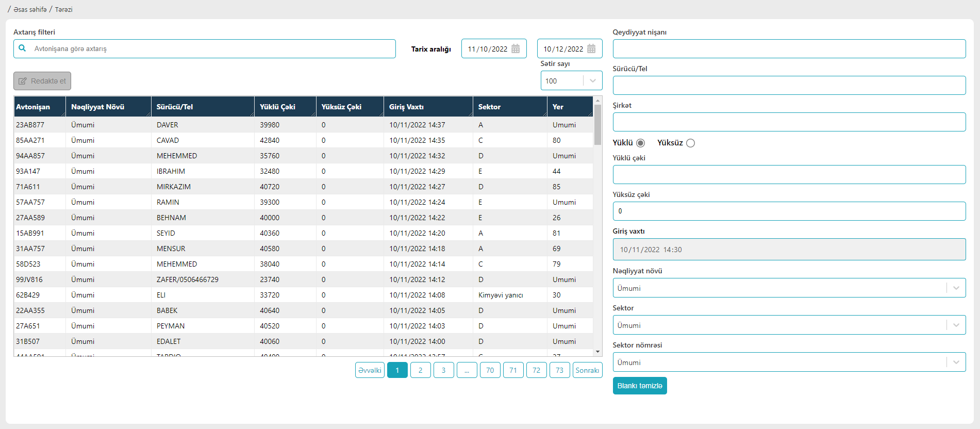Select row with plate 94AA857
The image size is (980, 429).
tap(303, 156)
